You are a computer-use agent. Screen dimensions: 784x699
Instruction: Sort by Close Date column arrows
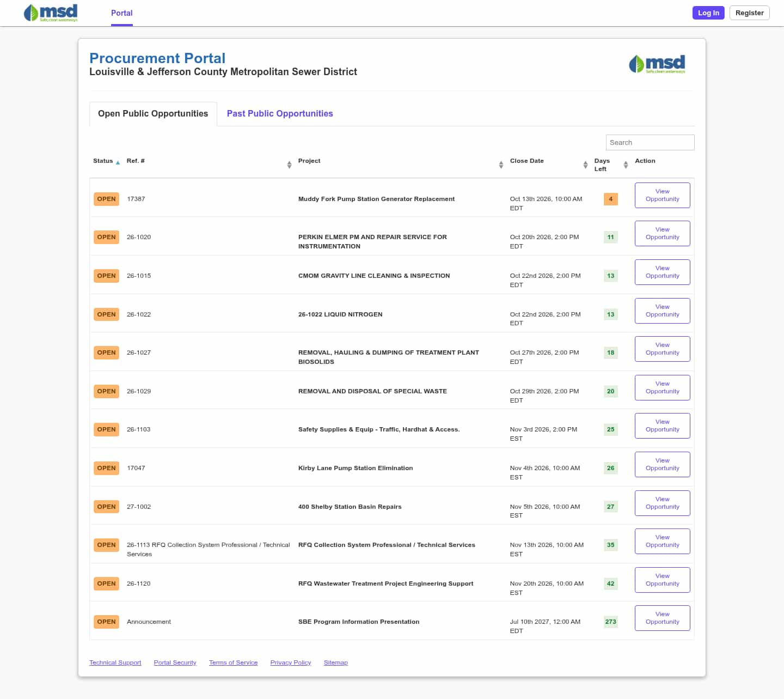(x=585, y=165)
